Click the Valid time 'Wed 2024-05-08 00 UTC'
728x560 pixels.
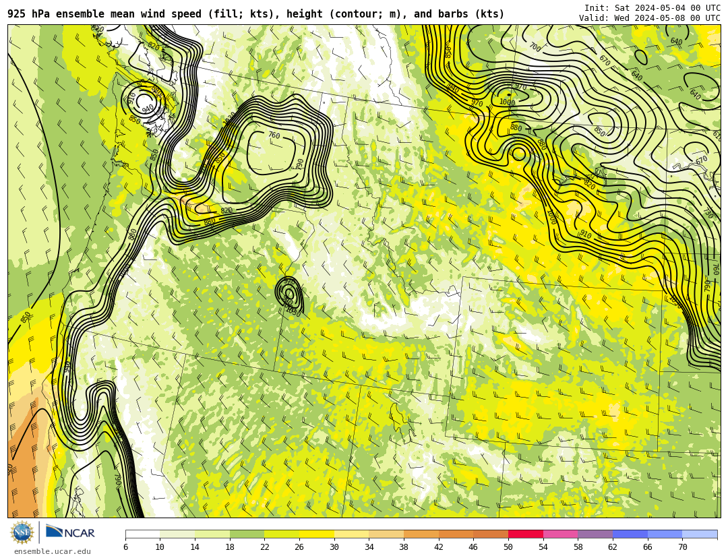pos(667,18)
